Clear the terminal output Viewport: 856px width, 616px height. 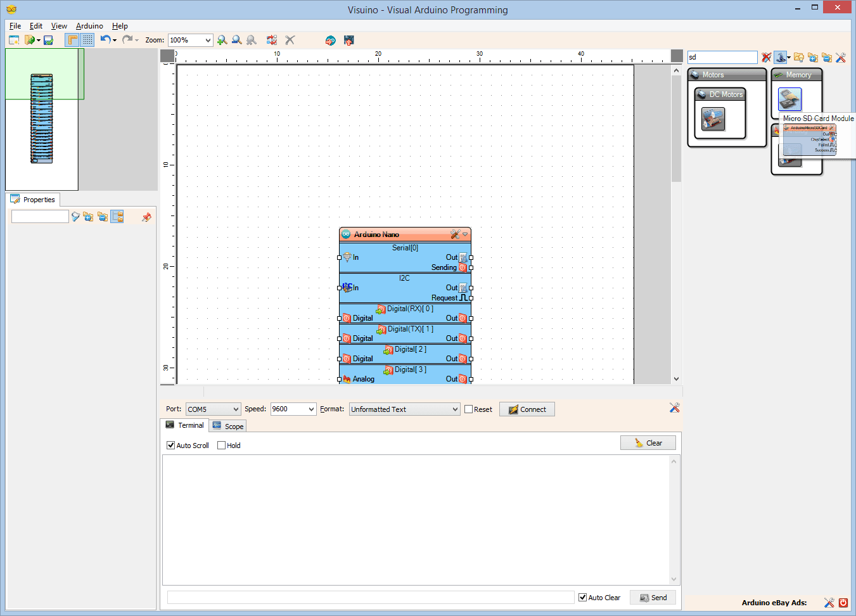(648, 442)
